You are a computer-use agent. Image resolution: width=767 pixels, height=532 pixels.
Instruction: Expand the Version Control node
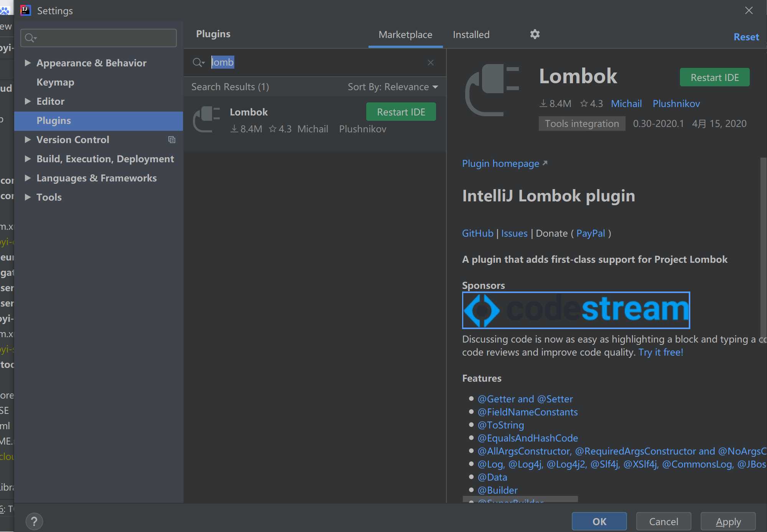(x=28, y=140)
